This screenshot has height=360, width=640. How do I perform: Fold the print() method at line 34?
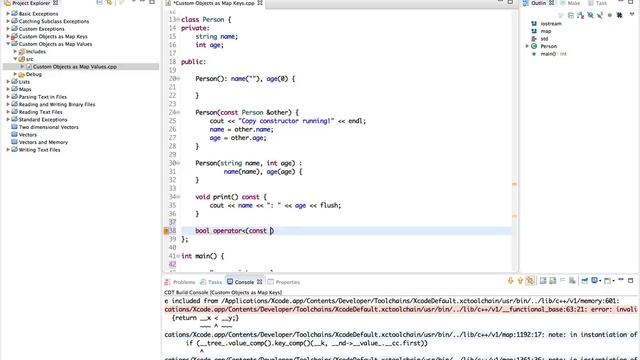[178, 197]
